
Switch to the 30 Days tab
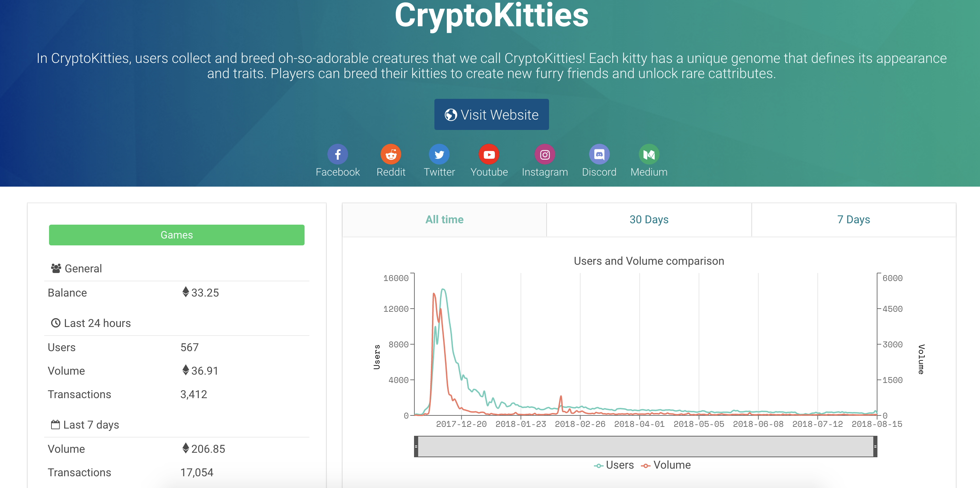coord(648,219)
